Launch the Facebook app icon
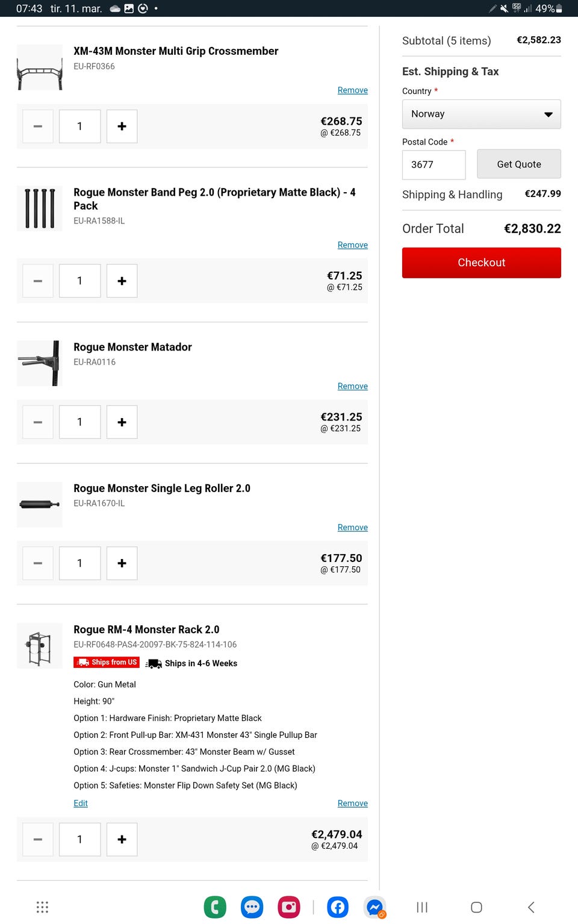578x924 pixels. click(338, 907)
